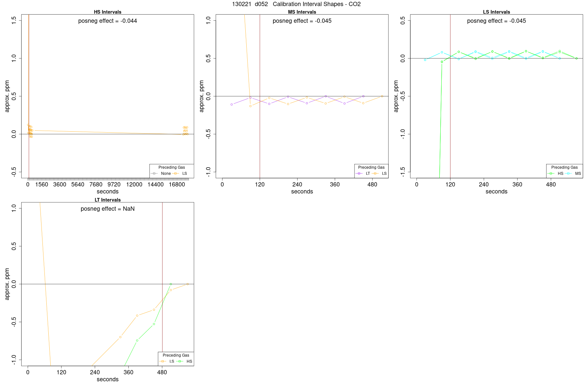588x392 pixels.
Task: Click the LS orange legend marker in LT Intervals
Action: pyautogui.click(x=163, y=361)
